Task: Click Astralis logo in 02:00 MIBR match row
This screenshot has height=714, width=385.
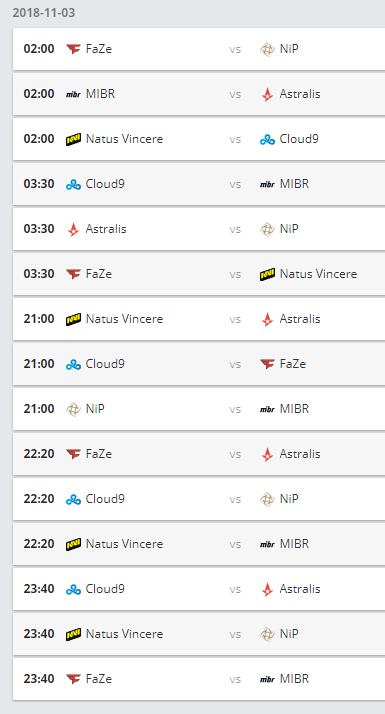Action: click(x=267, y=94)
